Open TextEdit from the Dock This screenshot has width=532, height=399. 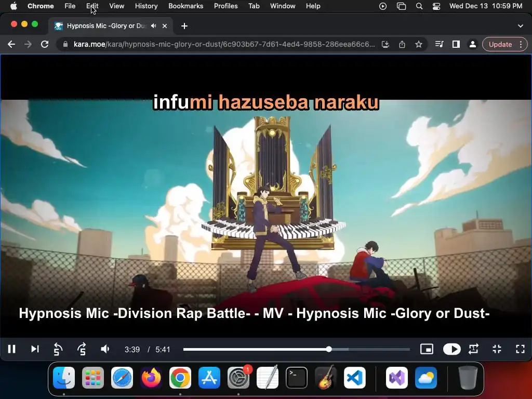[x=268, y=378]
